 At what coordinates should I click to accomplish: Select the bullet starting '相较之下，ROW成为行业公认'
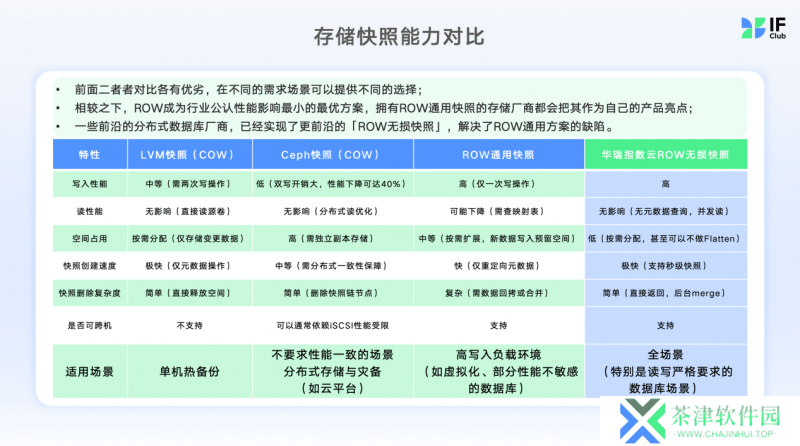pos(383,108)
